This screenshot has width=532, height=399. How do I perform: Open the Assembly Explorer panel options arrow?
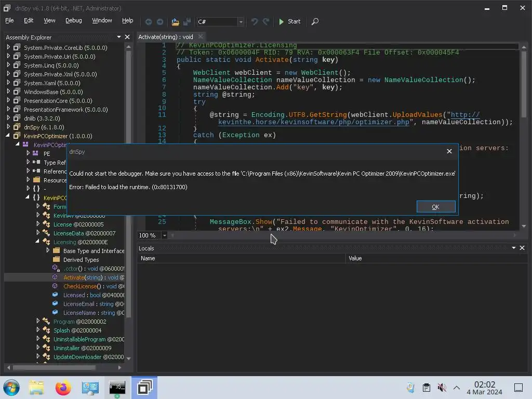pos(119,37)
